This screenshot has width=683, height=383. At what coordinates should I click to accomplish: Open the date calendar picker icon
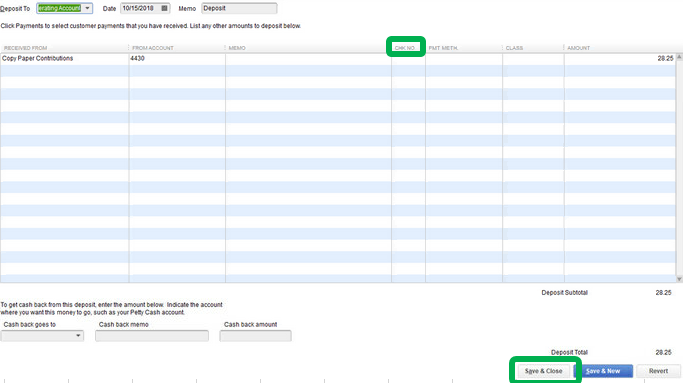pos(164,8)
